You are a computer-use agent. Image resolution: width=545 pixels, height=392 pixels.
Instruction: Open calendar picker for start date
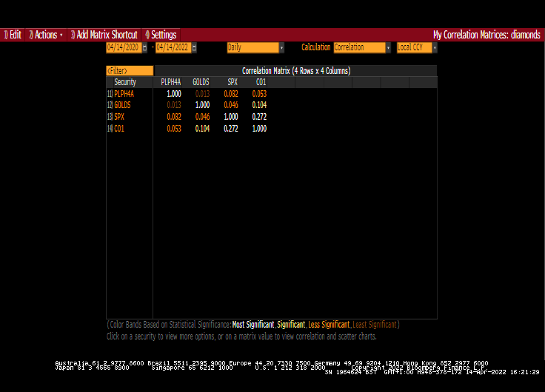pos(145,47)
